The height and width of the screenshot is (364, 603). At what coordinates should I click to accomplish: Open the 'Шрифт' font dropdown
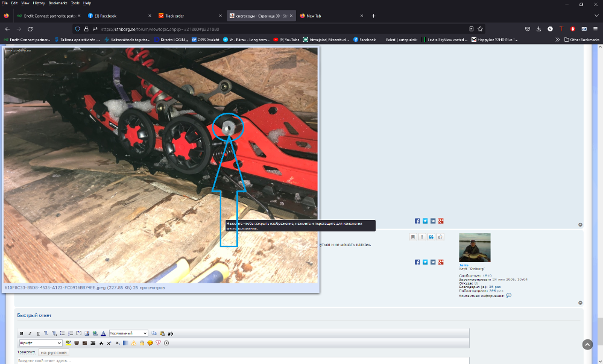point(40,343)
